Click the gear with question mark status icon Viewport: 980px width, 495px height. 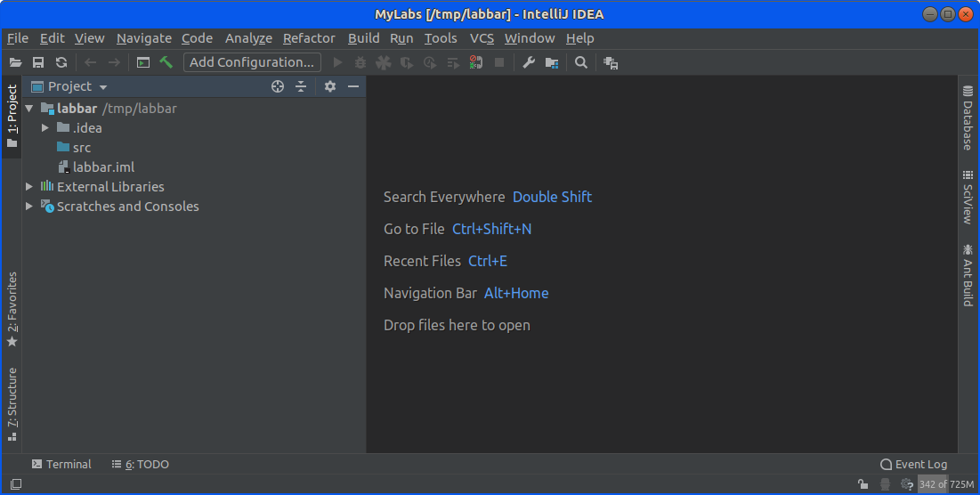[907, 483]
